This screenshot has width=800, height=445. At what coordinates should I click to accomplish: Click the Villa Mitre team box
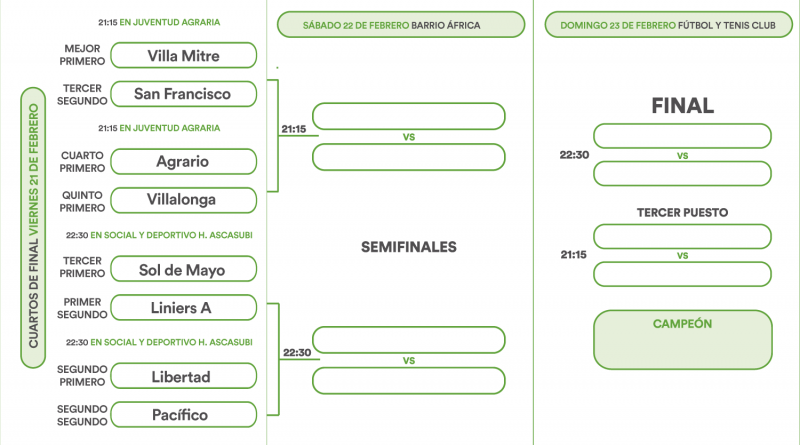click(x=183, y=55)
